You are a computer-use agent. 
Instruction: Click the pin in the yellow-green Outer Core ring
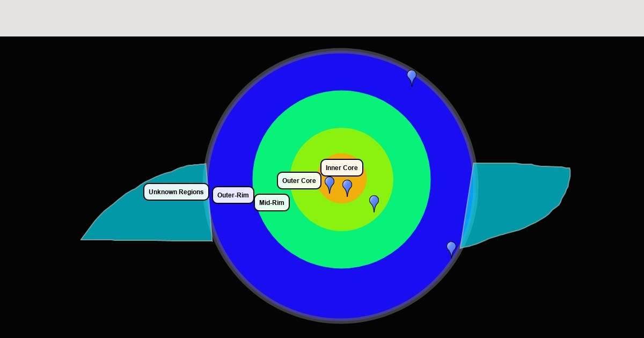[x=374, y=202]
